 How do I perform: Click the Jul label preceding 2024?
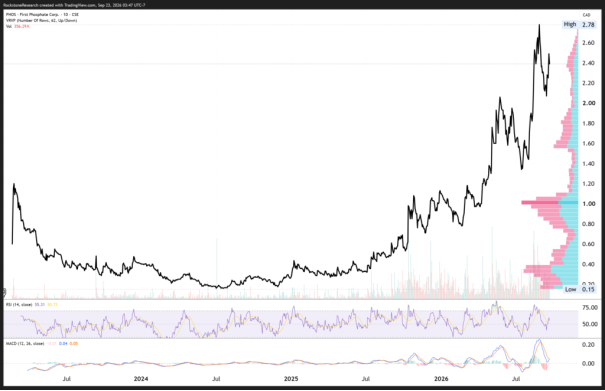pos(66,379)
